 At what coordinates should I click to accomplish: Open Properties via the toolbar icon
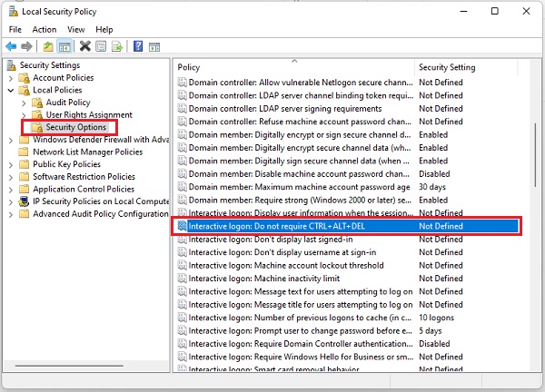click(101, 46)
